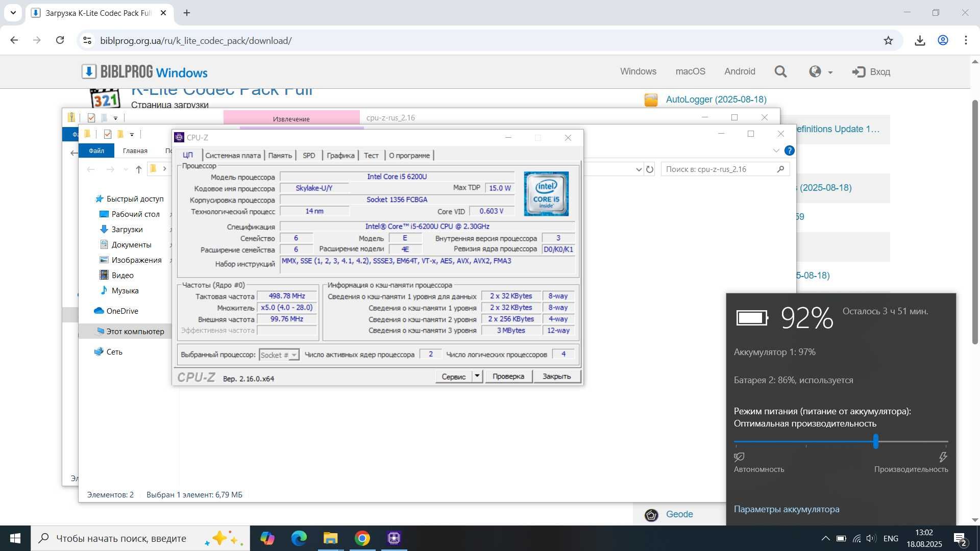Image resolution: width=980 pixels, height=551 pixels.
Task: Expand the Explorer address history dropdown
Action: 639,169
